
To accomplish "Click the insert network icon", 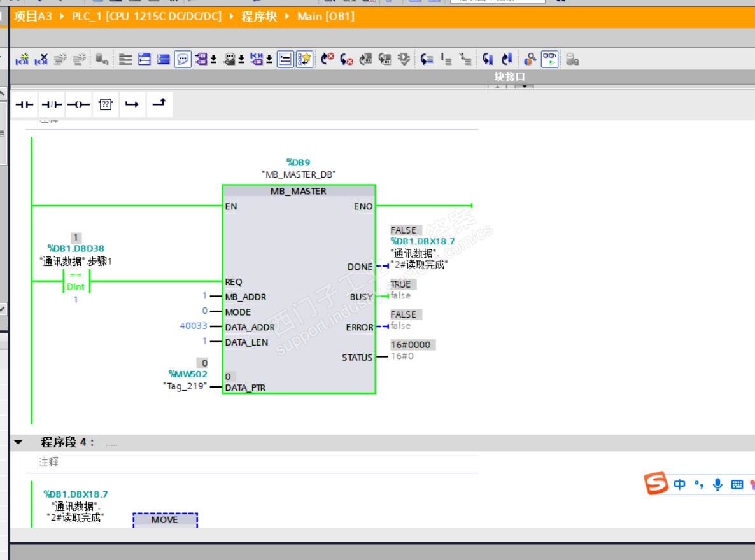I will click(x=22, y=59).
